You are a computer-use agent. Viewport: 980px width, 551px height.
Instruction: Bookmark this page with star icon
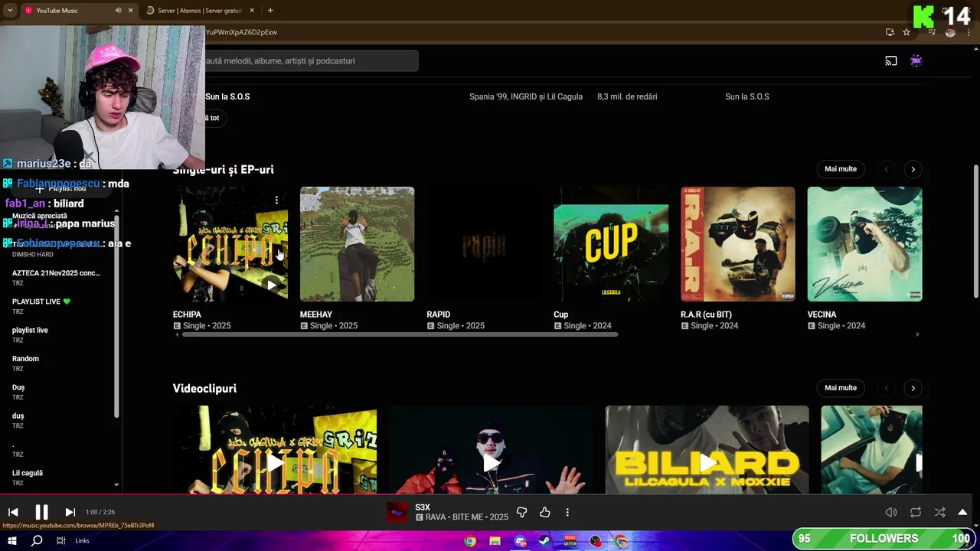coord(906,32)
